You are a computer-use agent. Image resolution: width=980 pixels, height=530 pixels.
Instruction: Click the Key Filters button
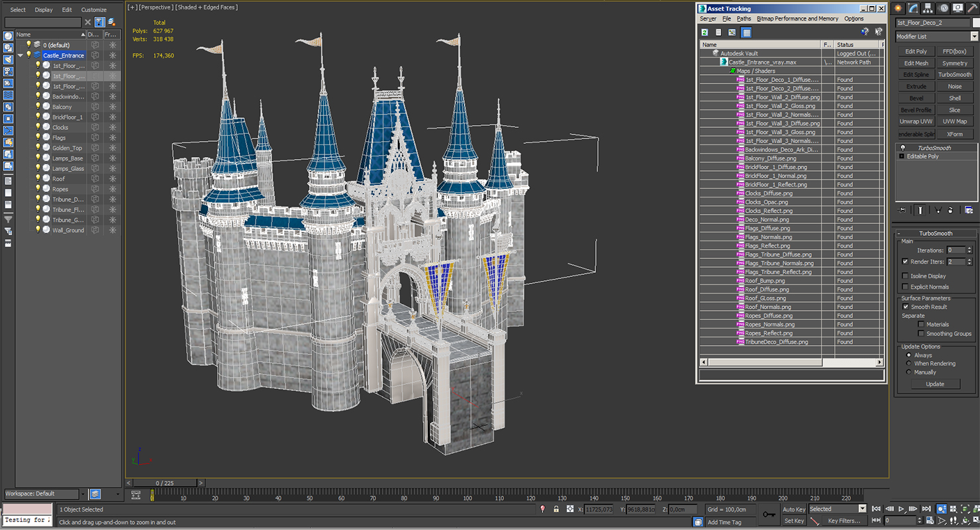(x=844, y=521)
